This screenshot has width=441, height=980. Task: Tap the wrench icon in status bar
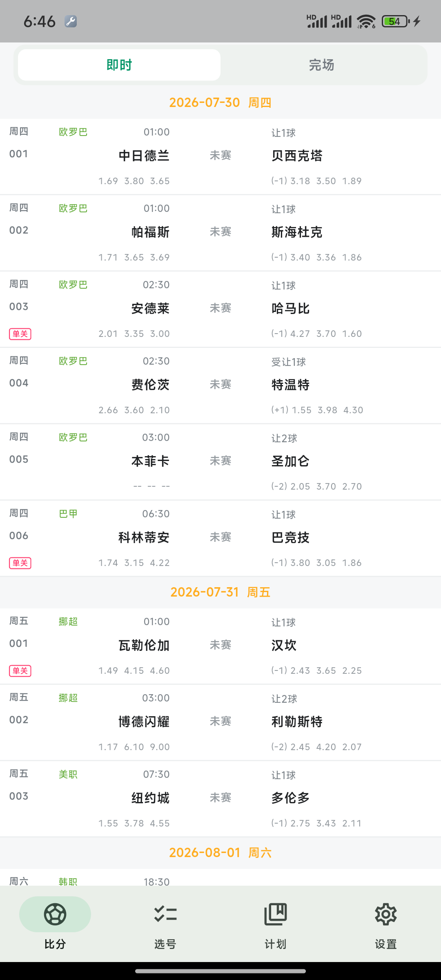point(71,21)
